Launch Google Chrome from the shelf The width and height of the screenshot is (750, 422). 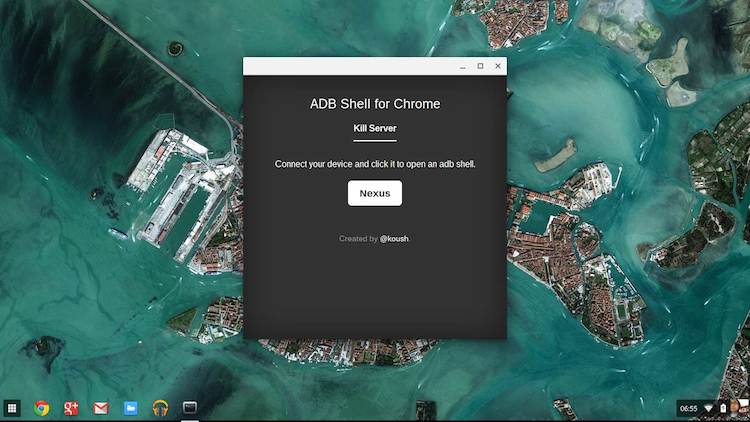click(42, 408)
